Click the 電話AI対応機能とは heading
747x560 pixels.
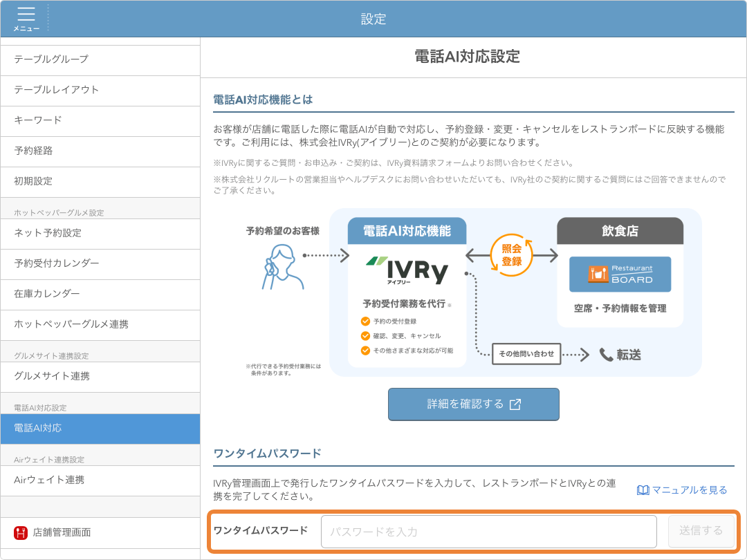263,100
